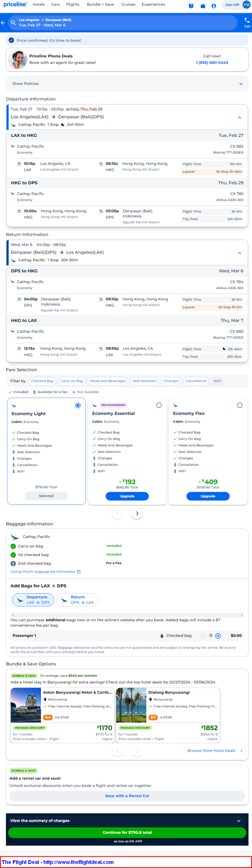Screen dimensions: 252x868
Task: Click Continue for $790.8 total button
Action: pos(127,832)
